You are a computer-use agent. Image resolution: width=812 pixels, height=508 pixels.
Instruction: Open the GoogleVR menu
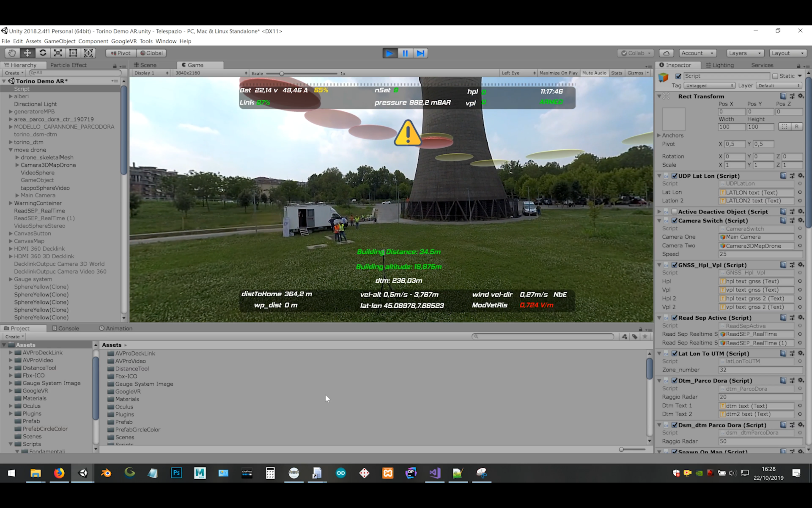point(124,41)
